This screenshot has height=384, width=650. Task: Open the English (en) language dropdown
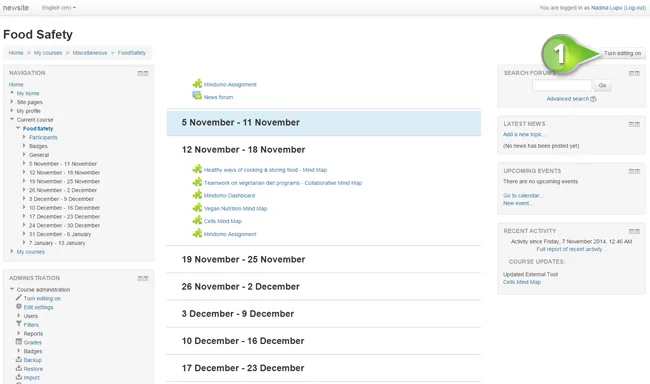pos(58,8)
